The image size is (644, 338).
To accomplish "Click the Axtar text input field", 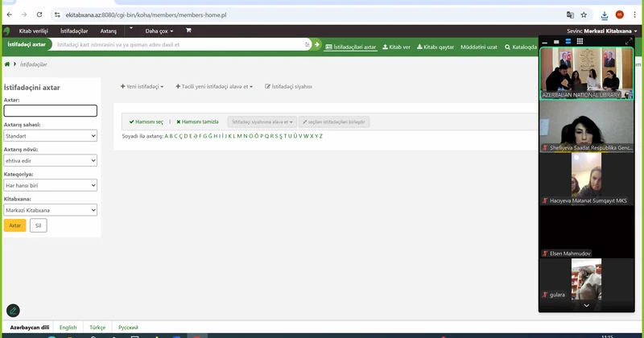I will (x=51, y=111).
